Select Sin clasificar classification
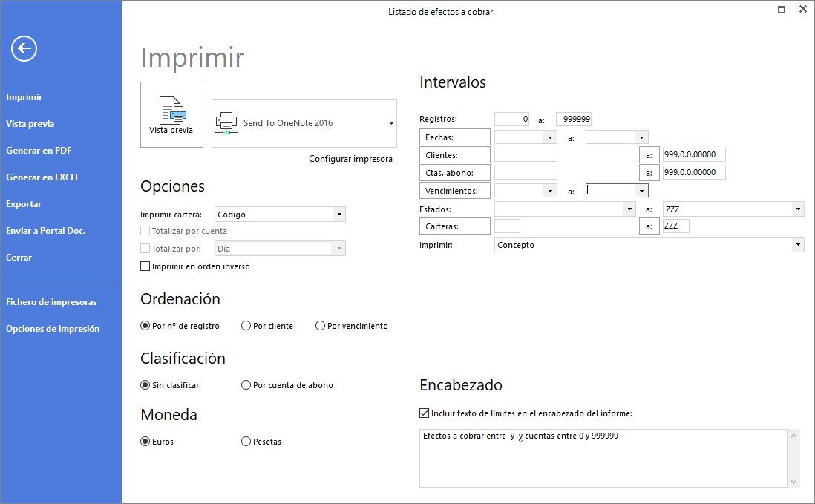The image size is (815, 504). point(145,385)
